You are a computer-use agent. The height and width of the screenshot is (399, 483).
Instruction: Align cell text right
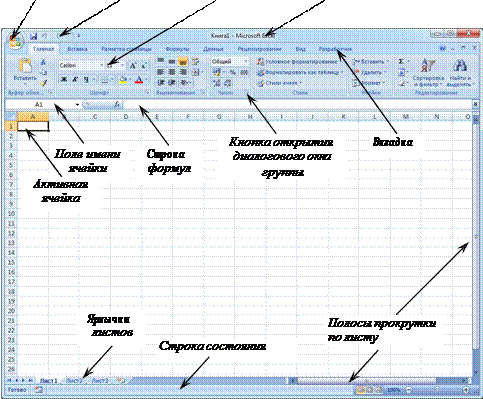point(183,72)
